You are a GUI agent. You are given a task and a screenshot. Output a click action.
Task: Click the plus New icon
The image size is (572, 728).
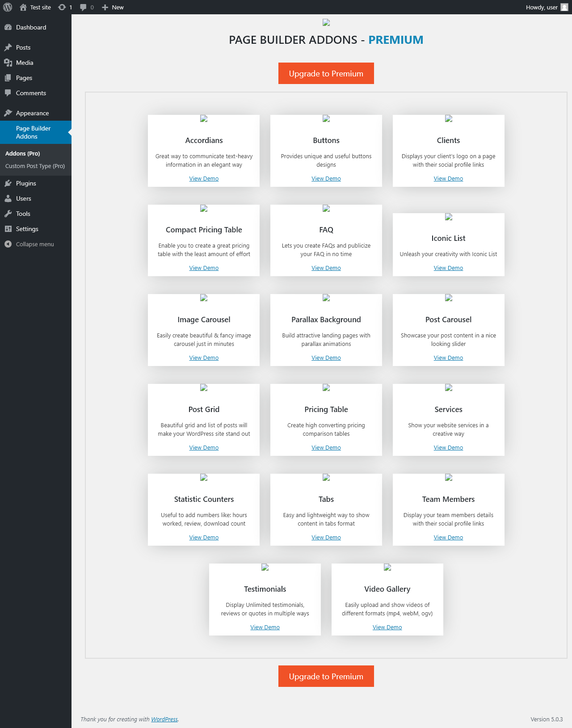coord(105,7)
